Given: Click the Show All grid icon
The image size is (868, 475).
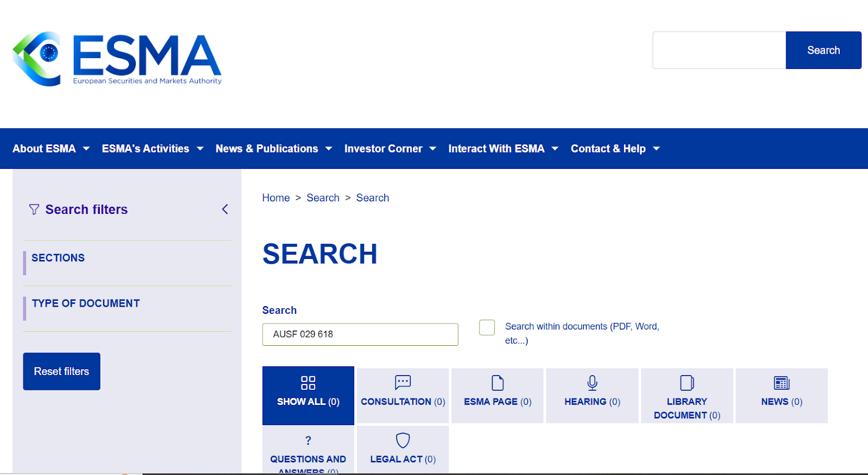Looking at the screenshot, I should coord(308,383).
